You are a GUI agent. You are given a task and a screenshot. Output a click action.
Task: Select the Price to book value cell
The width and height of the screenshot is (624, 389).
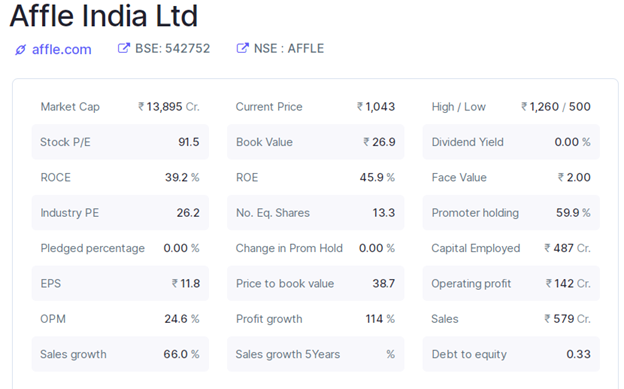coord(316,283)
